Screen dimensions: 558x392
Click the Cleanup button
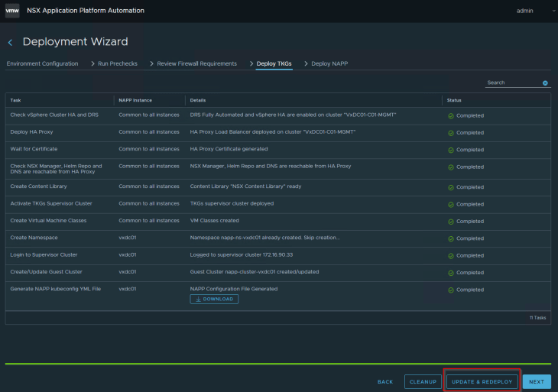[423, 381]
